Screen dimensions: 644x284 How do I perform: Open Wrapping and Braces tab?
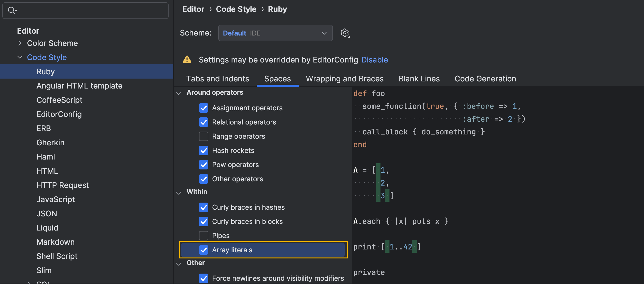click(x=344, y=79)
